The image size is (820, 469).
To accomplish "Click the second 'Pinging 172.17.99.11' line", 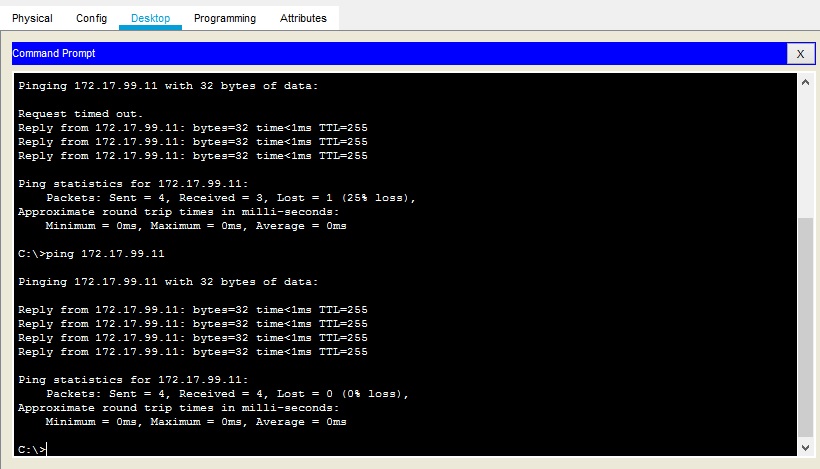I will [168, 282].
